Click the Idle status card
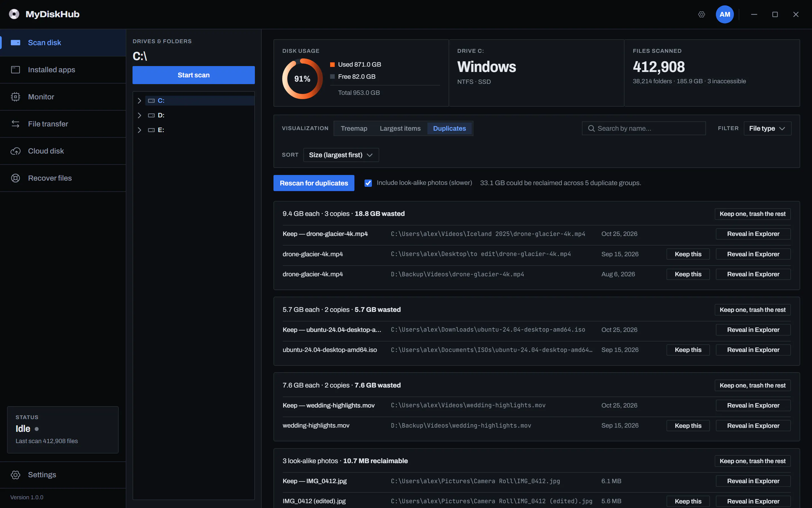Screen dimensions: 812x508 click(x=63, y=430)
